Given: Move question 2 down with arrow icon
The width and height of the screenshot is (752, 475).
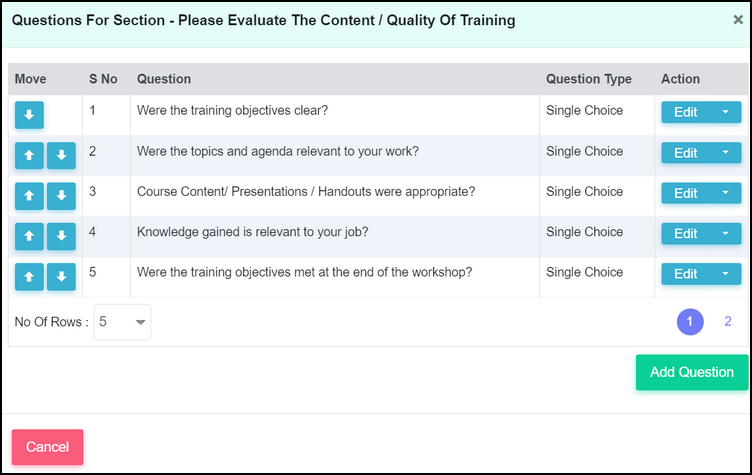Looking at the screenshot, I should point(61,155).
